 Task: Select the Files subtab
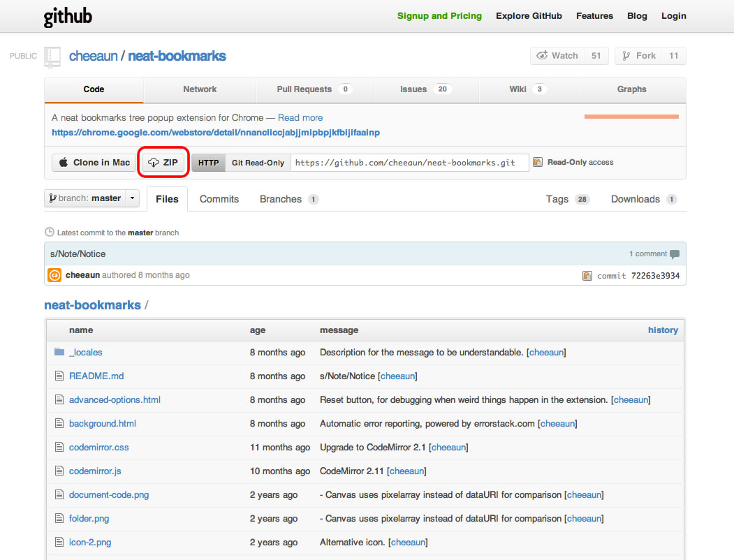click(167, 199)
